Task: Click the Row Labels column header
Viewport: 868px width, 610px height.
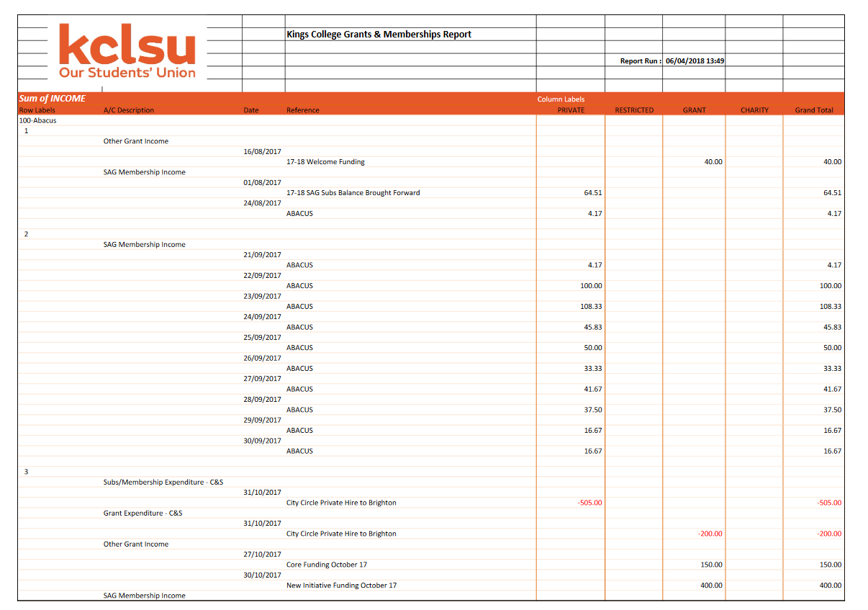Action: (37, 110)
